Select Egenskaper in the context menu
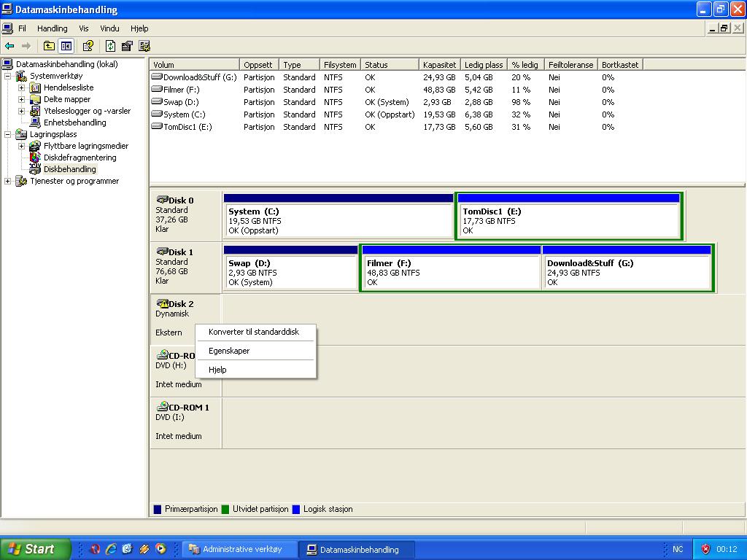747x560 pixels. (x=229, y=351)
